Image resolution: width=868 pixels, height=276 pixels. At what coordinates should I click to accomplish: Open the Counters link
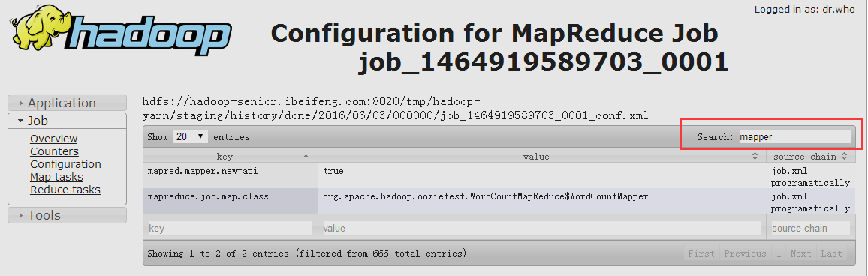coord(54,151)
